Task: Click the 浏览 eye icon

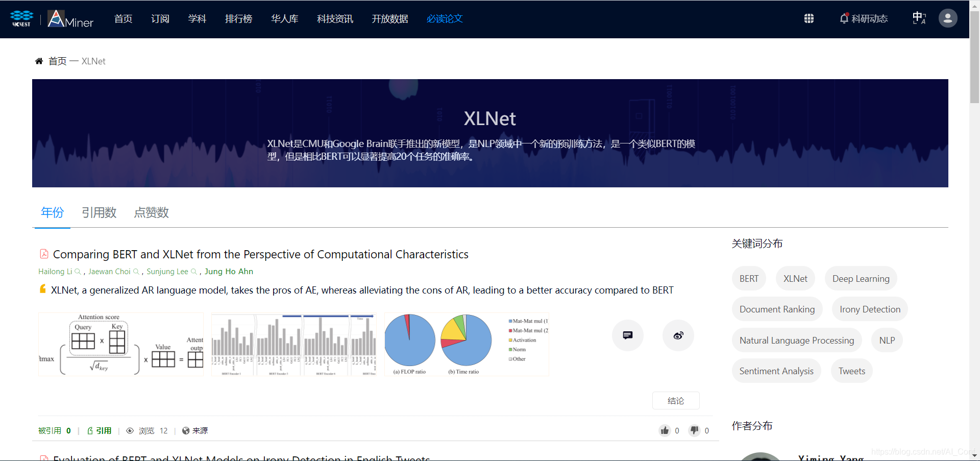Action: coord(130,431)
